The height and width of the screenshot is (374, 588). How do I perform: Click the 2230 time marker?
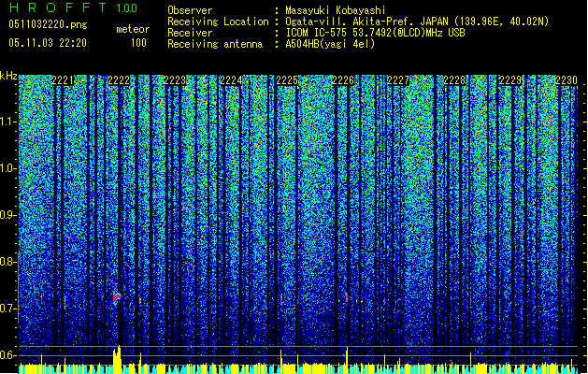pyautogui.click(x=566, y=80)
